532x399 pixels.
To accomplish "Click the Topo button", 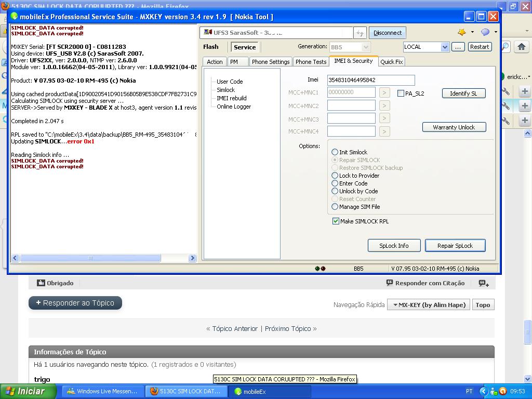I will click(483, 304).
